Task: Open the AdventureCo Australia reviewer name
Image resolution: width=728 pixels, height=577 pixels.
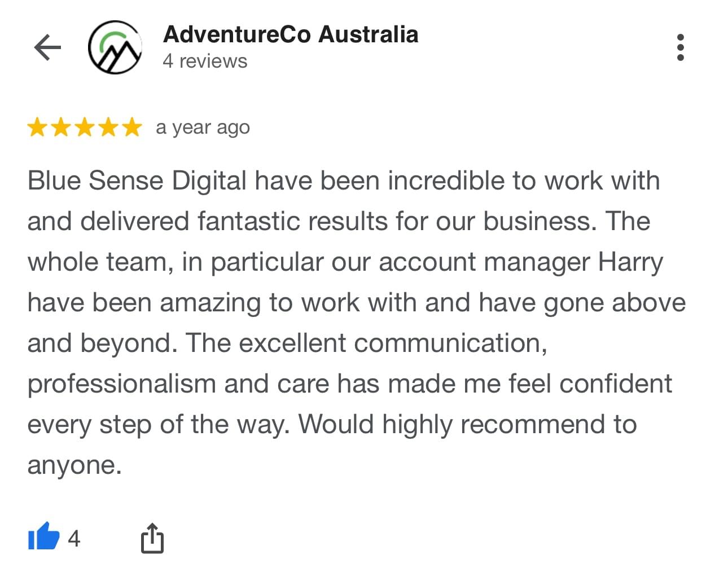Action: pos(290,34)
